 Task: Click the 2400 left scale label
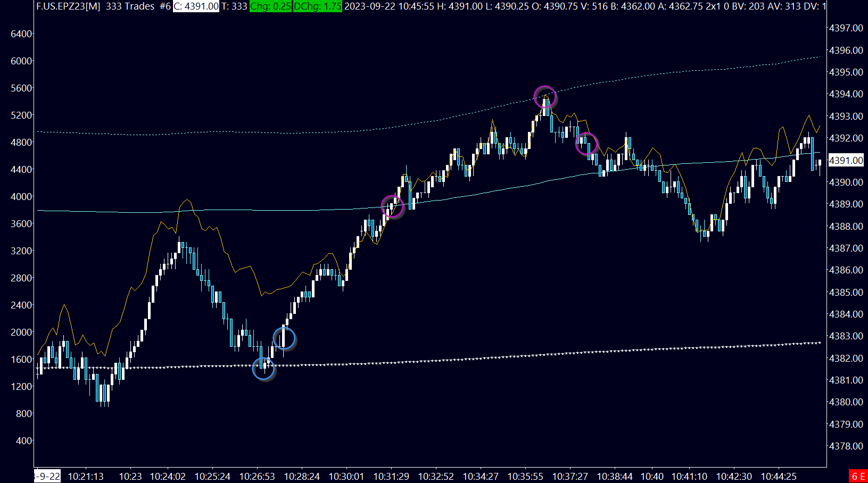click(x=21, y=305)
